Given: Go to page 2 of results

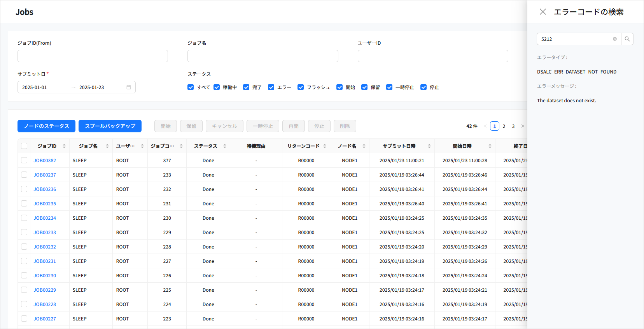Looking at the screenshot, I should [x=504, y=126].
